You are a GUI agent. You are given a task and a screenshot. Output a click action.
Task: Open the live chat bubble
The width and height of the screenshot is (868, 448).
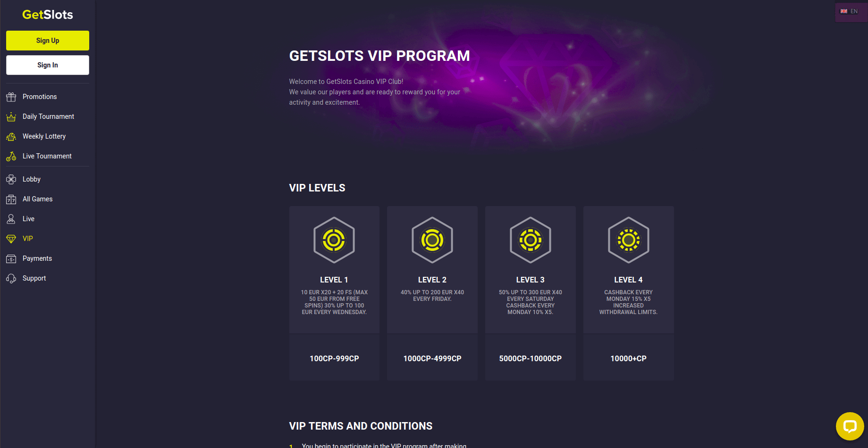(850, 426)
